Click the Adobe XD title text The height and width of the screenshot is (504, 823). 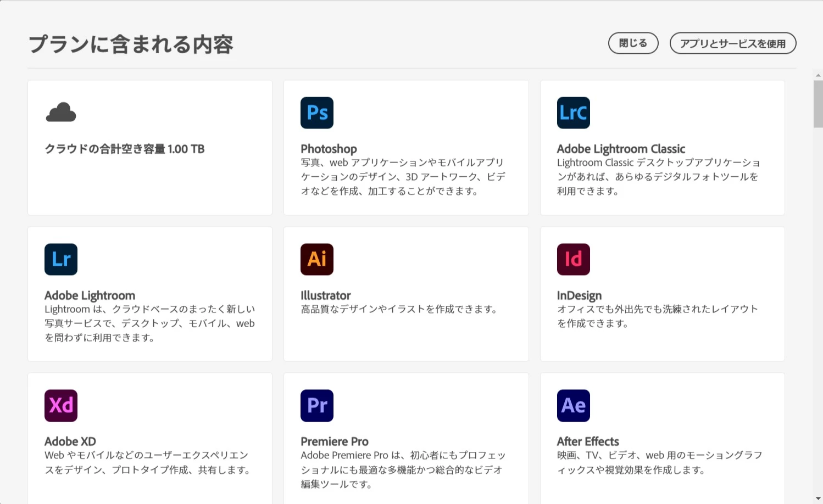(70, 441)
